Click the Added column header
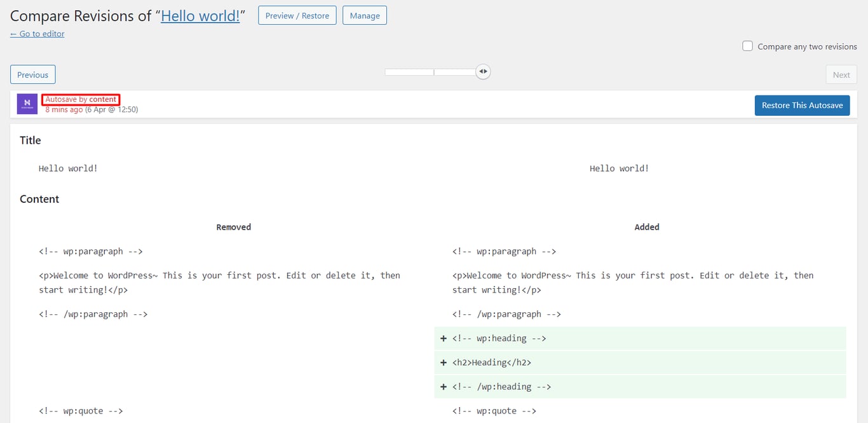This screenshot has height=423, width=868. point(646,226)
